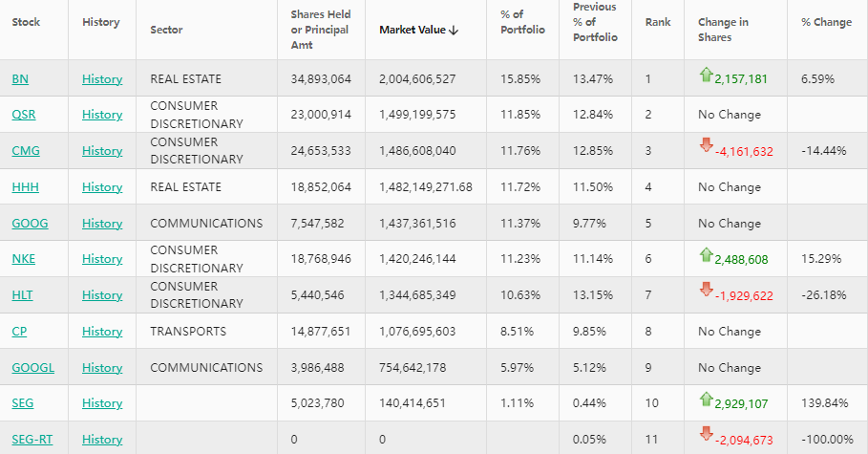Click the green up arrow in BN row
Image resolution: width=868 pixels, height=454 pixels.
(706, 74)
